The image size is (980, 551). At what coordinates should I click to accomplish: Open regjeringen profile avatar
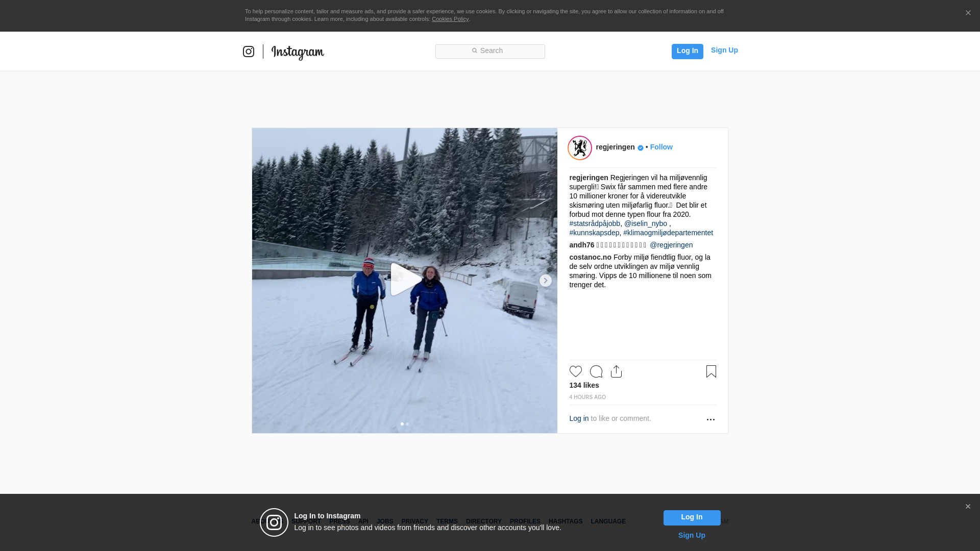pyautogui.click(x=580, y=148)
